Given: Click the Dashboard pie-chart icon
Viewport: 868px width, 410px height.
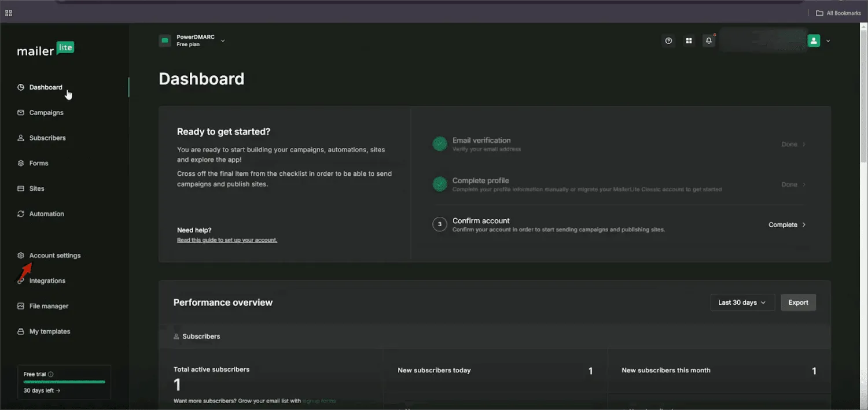Looking at the screenshot, I should point(21,87).
